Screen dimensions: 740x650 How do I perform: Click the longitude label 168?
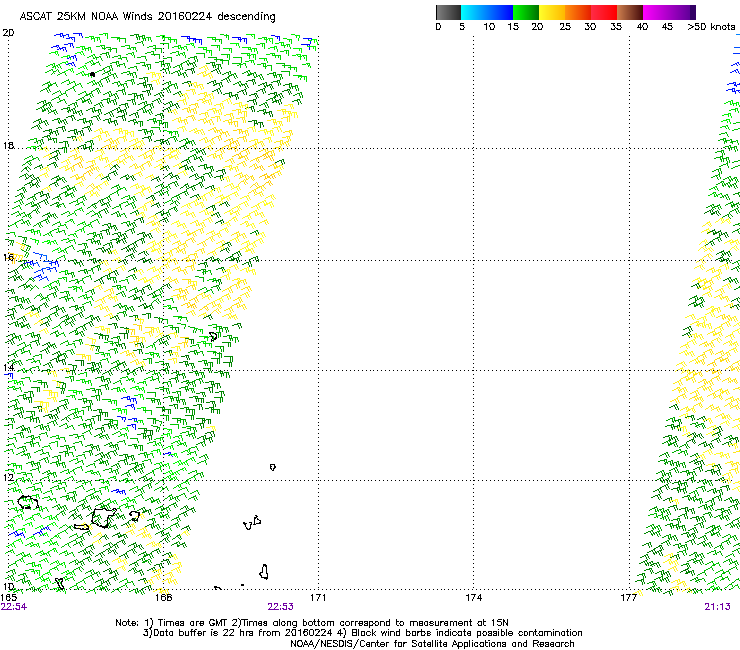point(163,598)
